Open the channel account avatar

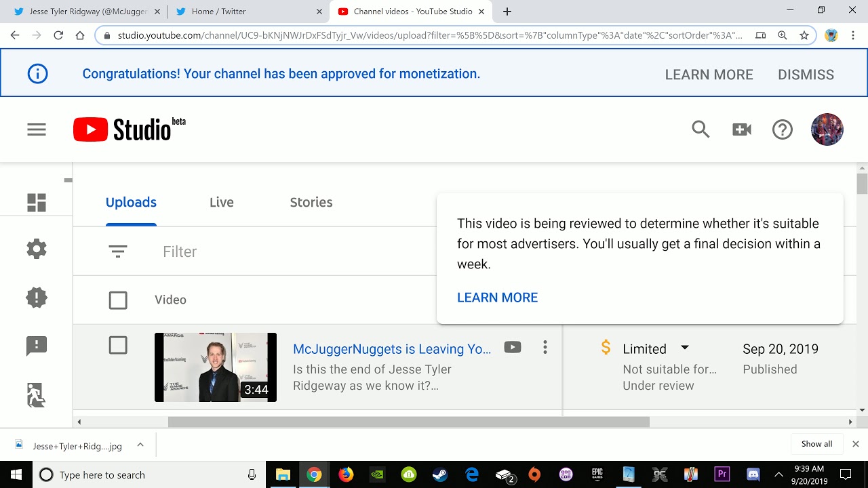tap(827, 129)
